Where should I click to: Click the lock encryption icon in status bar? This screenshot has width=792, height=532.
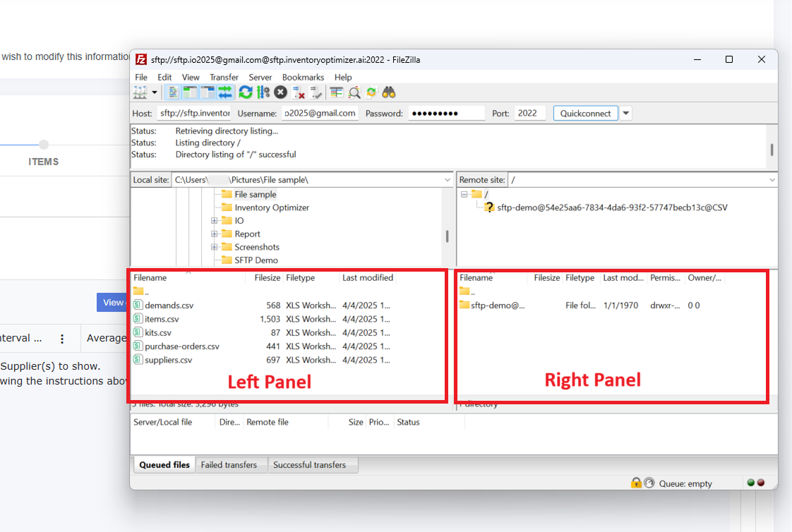pos(636,483)
